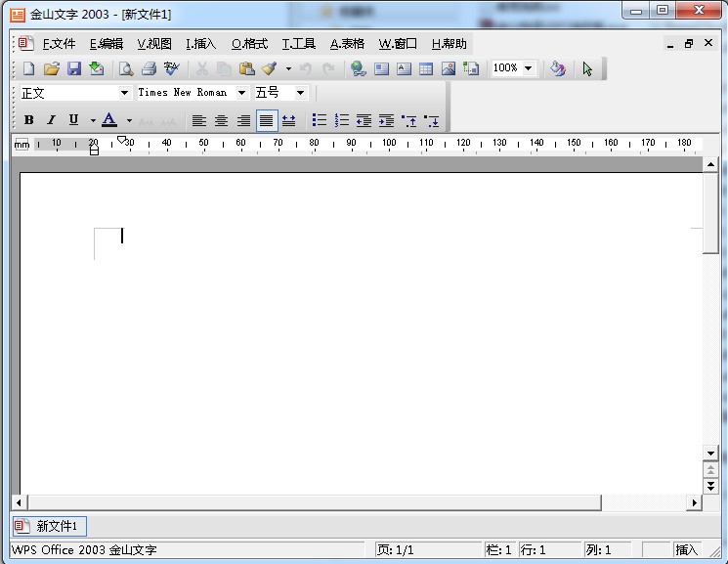Insert a table with the grid icon

coord(426,68)
